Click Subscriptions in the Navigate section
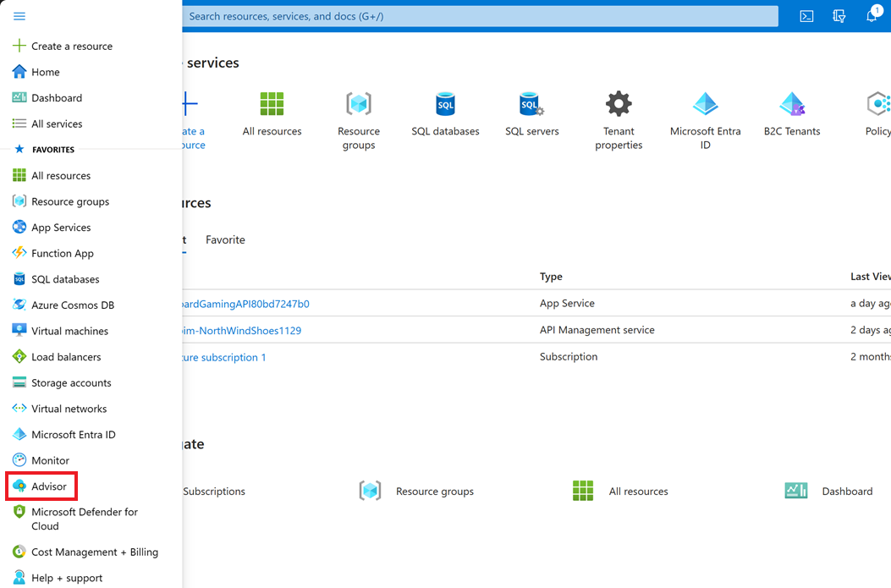 pos(214,492)
